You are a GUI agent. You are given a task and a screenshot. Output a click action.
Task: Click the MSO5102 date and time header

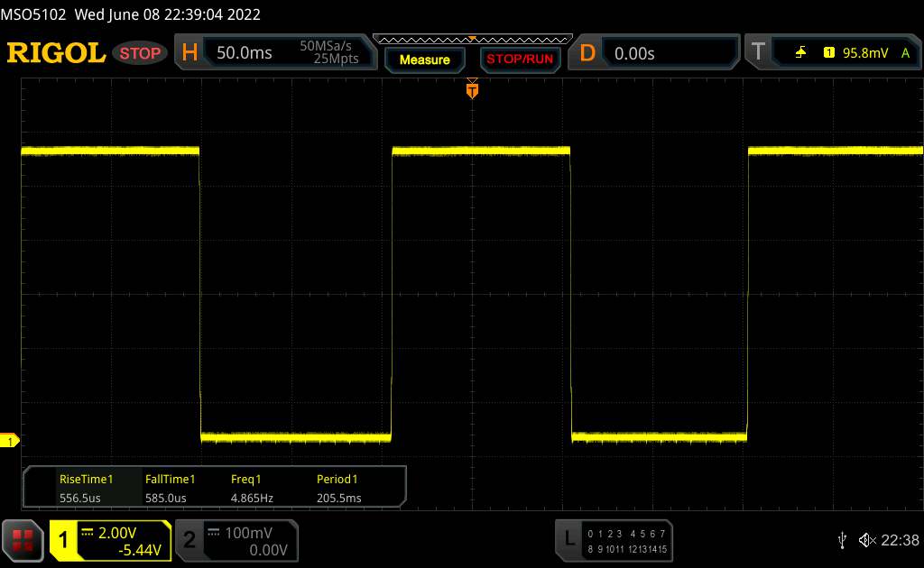(x=130, y=14)
